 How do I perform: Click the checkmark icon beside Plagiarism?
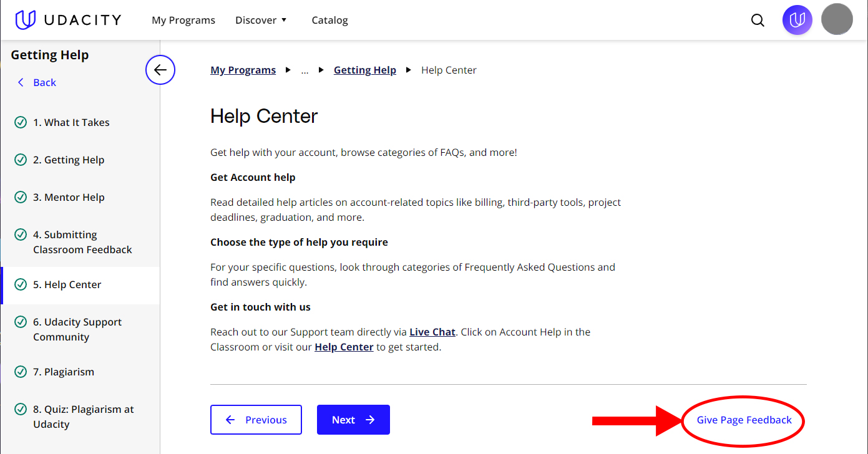tap(21, 372)
